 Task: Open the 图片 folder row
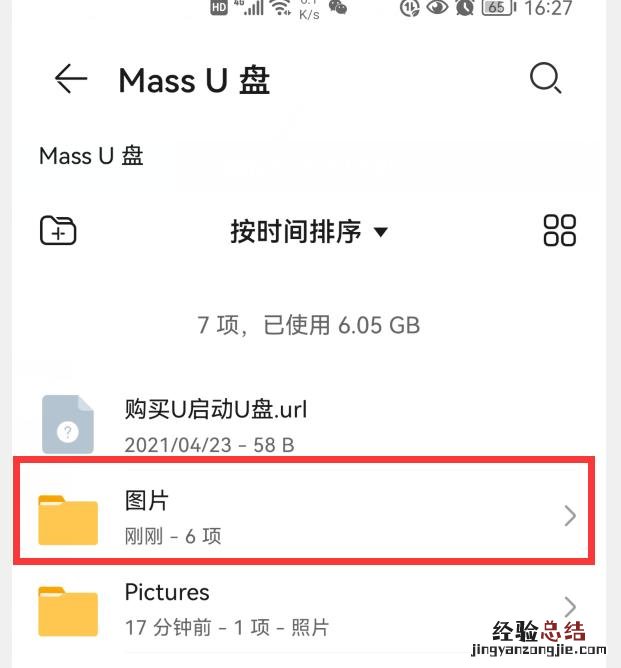(x=304, y=511)
